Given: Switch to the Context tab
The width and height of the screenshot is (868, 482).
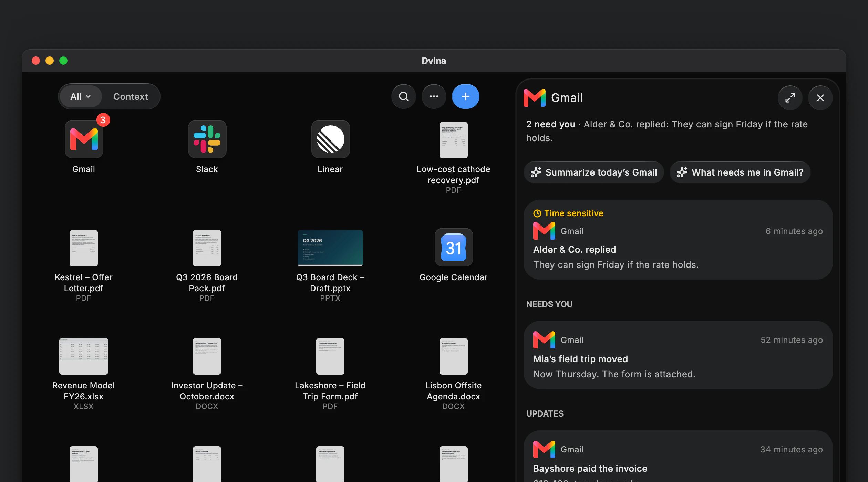Looking at the screenshot, I should 131,96.
